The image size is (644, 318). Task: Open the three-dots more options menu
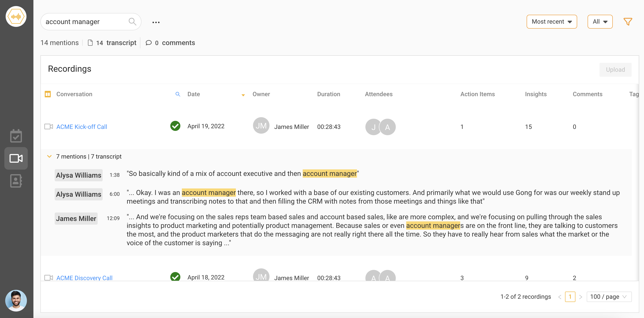point(156,22)
